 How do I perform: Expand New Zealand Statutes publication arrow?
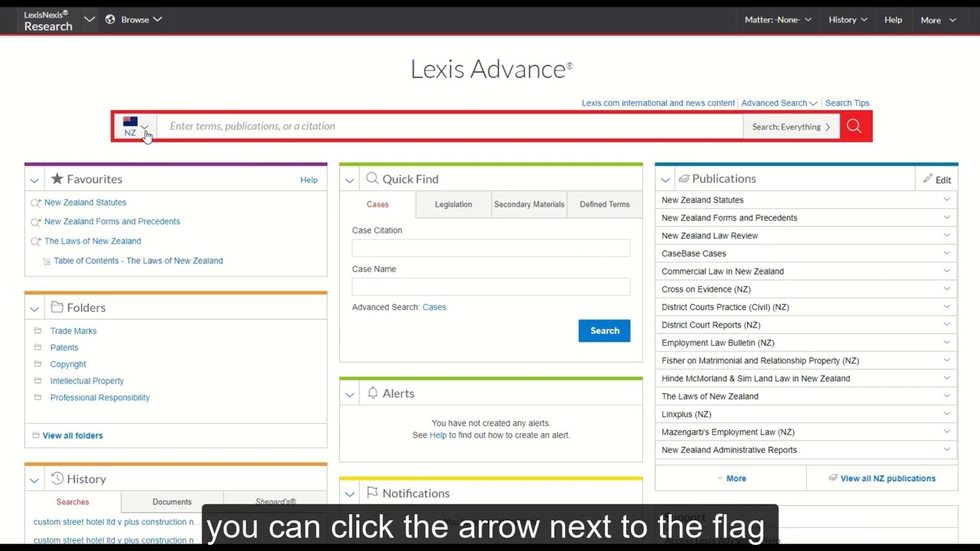pos(947,200)
